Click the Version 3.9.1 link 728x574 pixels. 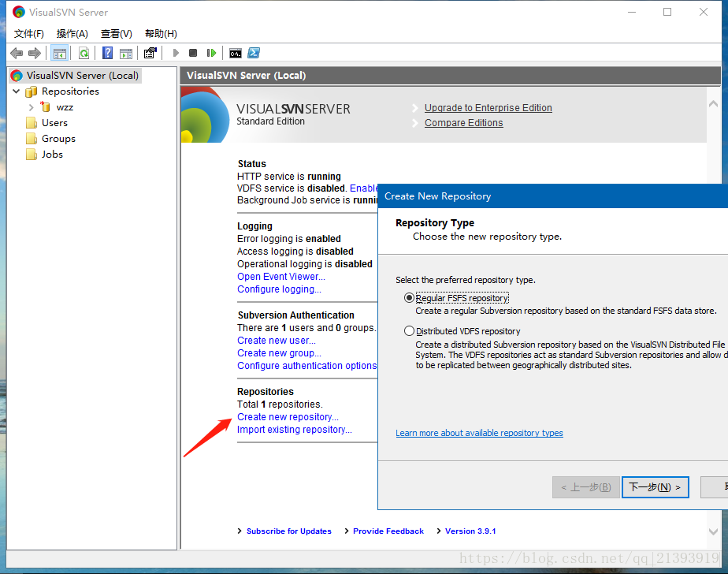pos(470,531)
